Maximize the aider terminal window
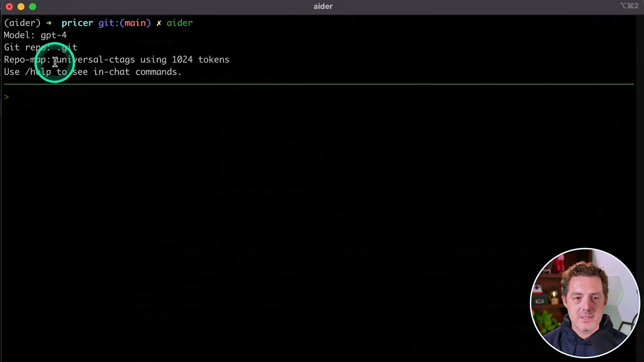 tap(33, 6)
